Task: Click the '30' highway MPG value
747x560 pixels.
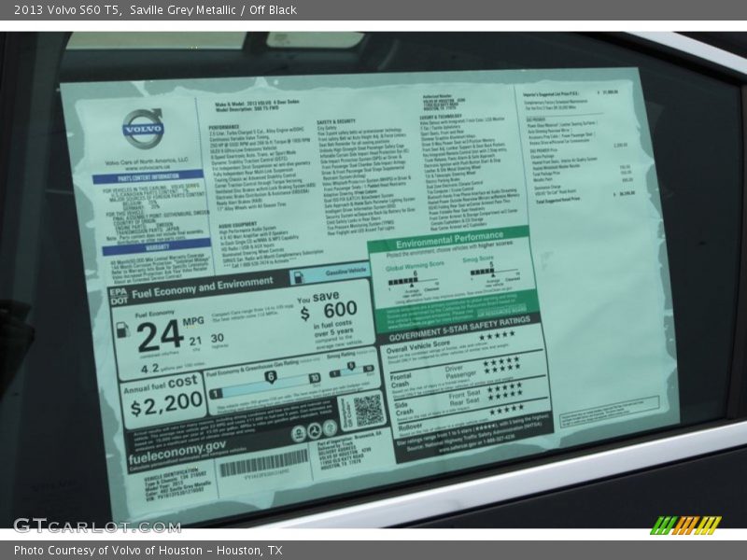Action: tap(218, 338)
